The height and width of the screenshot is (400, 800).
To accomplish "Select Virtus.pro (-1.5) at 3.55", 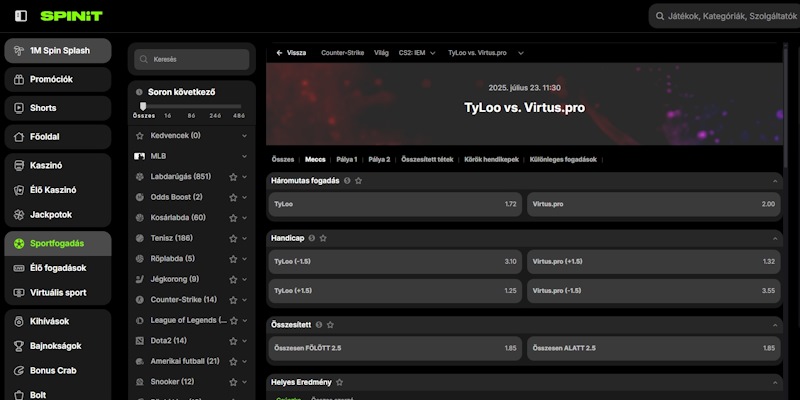I will point(654,291).
